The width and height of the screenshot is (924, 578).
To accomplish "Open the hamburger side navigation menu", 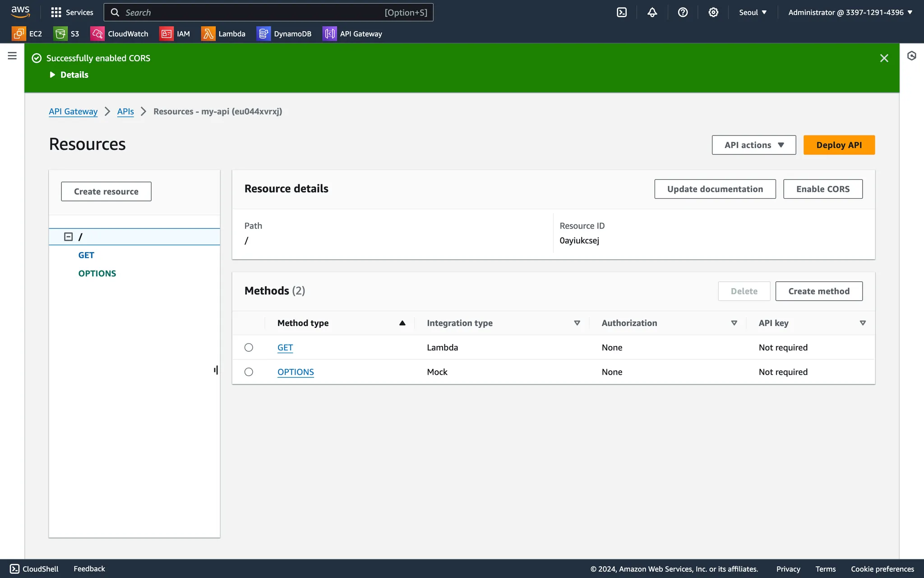I will point(12,56).
